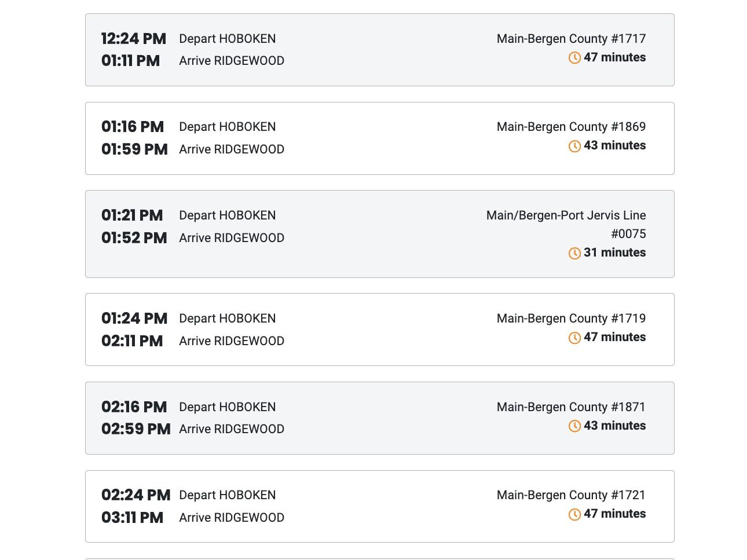The image size is (747, 560).
Task: Select the Main/Bergen-Port Jervis Line #0075 trip
Action: pyautogui.click(x=380, y=234)
